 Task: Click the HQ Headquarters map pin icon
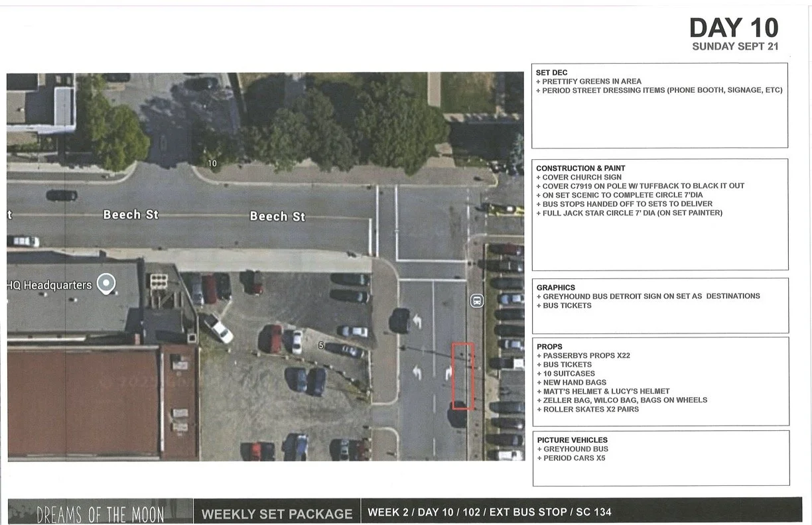tap(106, 284)
